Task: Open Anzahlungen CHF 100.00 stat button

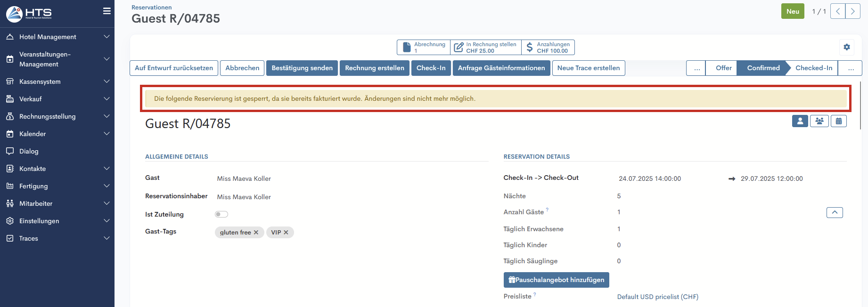Action: [x=548, y=48]
